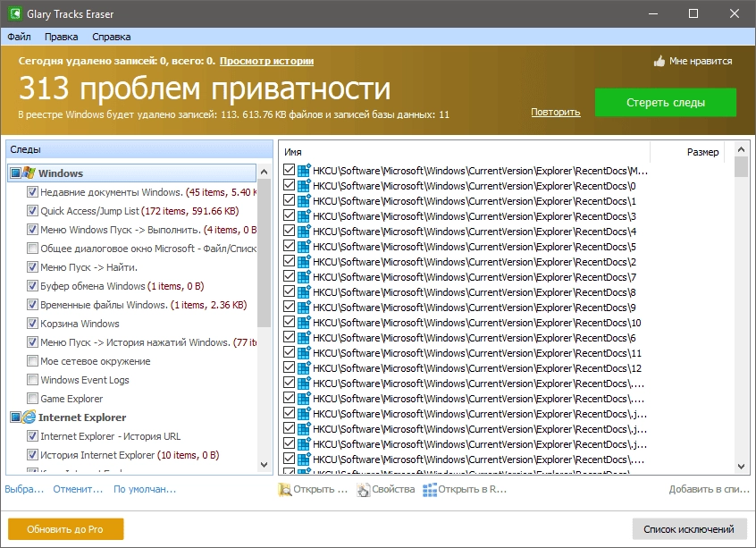Click the Glary Tracks Eraser app icon

14,13
